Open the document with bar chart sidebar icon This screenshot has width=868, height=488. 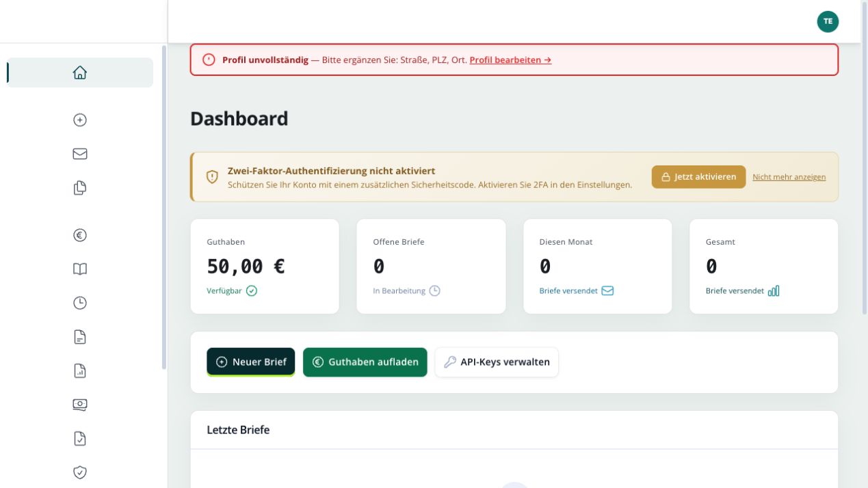click(80, 371)
